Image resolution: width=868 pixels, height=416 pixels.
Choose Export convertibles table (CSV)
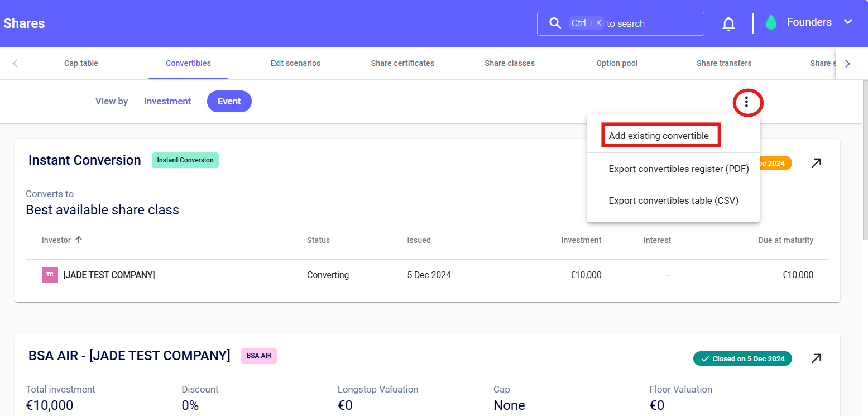(673, 200)
